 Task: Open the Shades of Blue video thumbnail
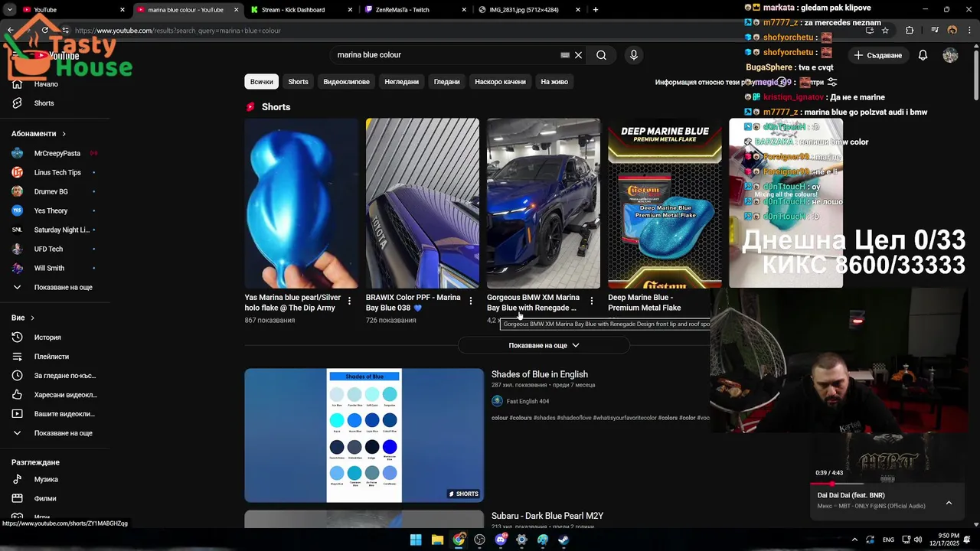tap(364, 435)
